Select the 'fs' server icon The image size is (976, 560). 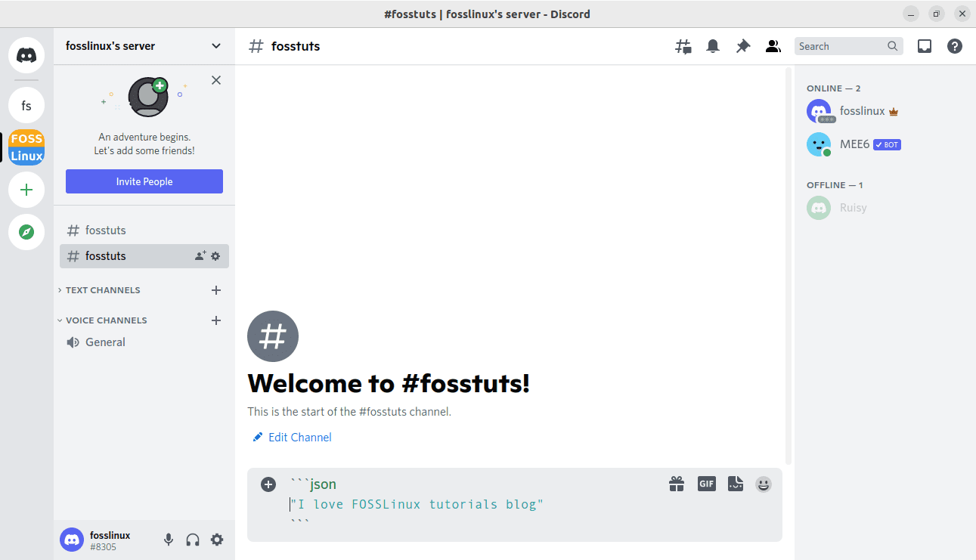pos(26,105)
